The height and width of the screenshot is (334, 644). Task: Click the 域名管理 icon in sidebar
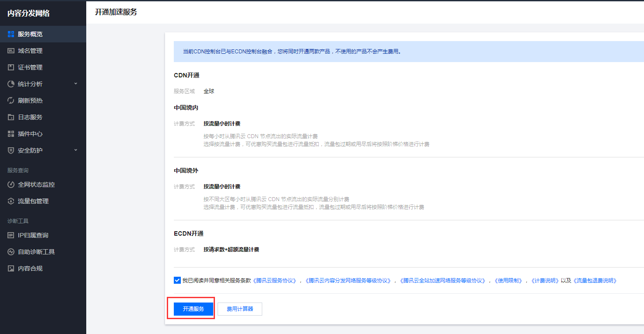(11, 51)
